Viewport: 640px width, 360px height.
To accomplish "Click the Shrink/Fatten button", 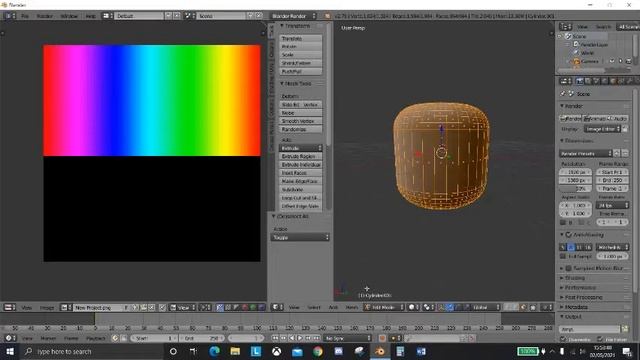I will coord(301,63).
